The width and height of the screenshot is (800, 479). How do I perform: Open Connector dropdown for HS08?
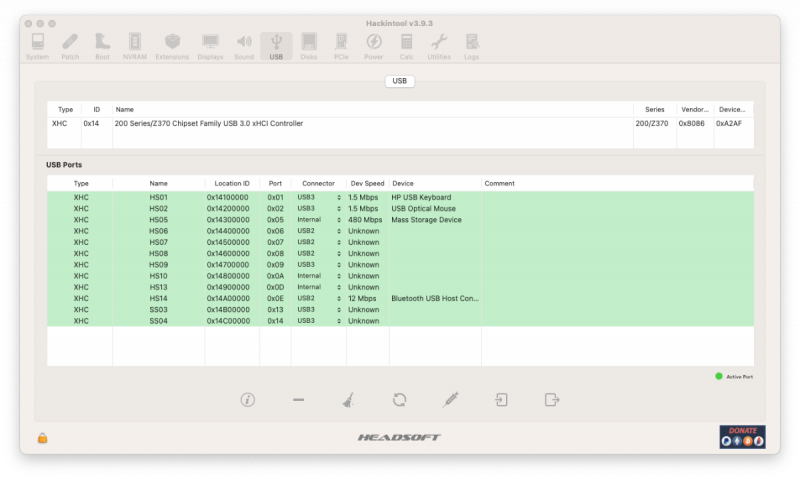[319, 254]
